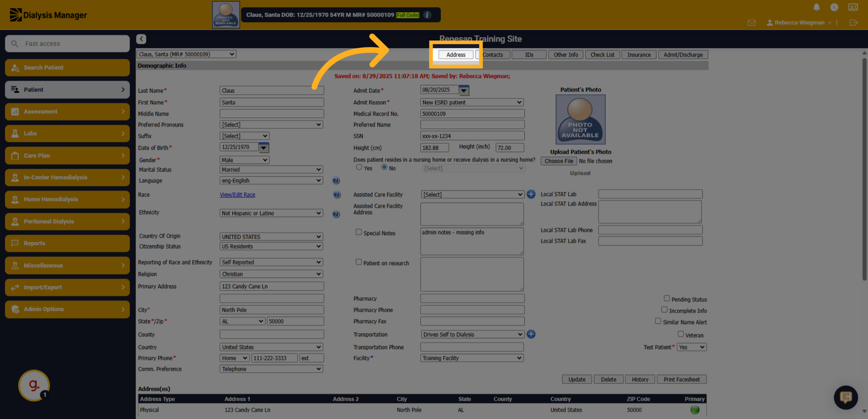The height and width of the screenshot is (419, 868).
Task: Enable the Incomplete Info checkbox
Action: coord(664,309)
